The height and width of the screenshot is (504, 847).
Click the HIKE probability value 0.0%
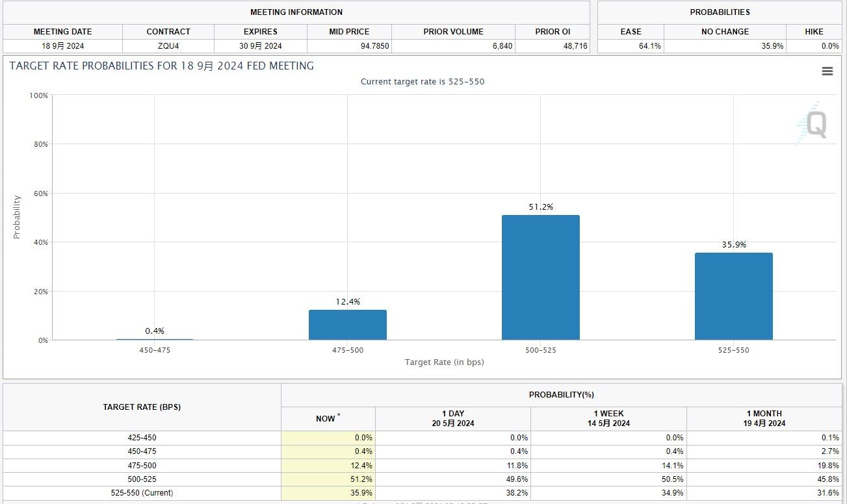tap(829, 46)
